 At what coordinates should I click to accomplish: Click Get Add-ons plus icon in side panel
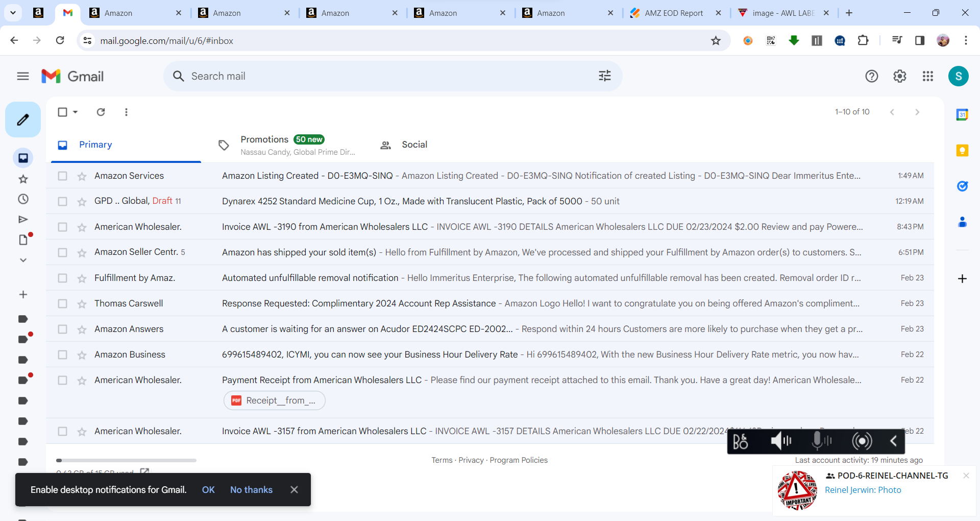tap(962, 278)
